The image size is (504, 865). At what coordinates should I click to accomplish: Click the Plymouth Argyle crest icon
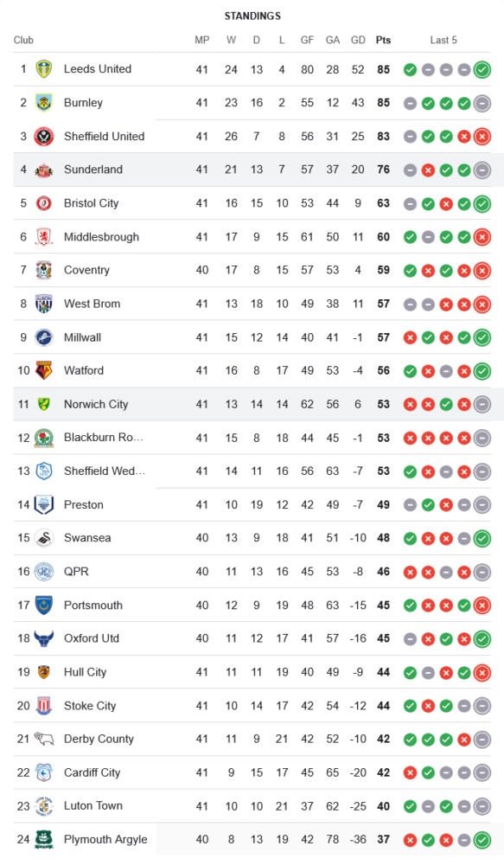point(44,840)
